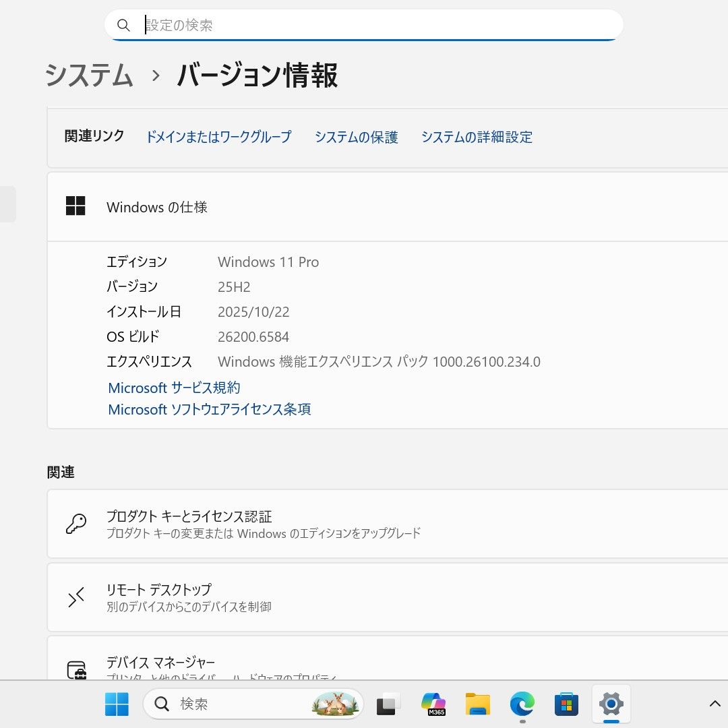This screenshot has height=728, width=728.
Task: Click the 設定の検索 search field
Action: pos(364,24)
